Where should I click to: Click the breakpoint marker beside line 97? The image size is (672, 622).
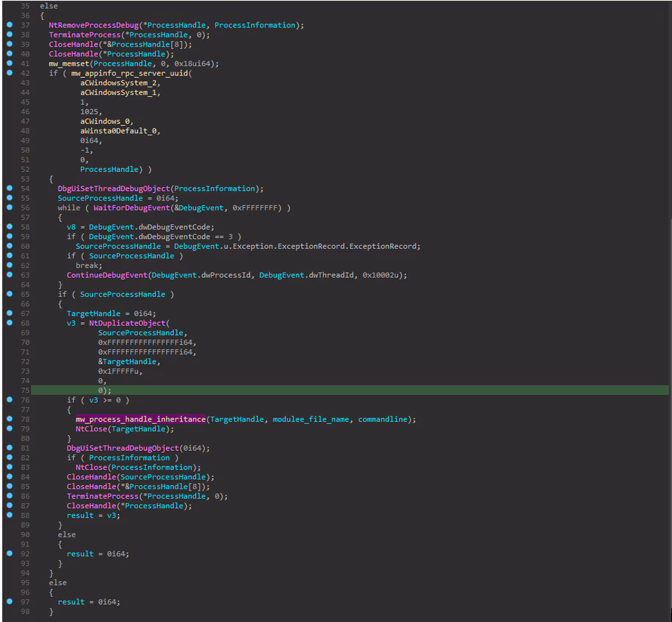click(10, 601)
